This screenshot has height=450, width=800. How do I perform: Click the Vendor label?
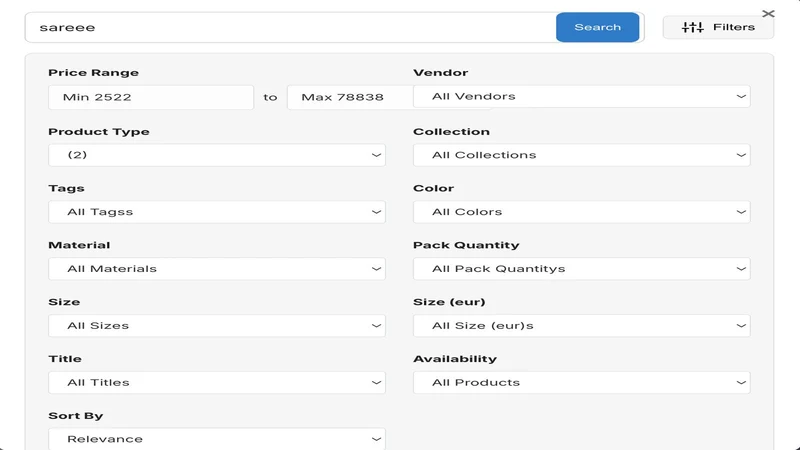[440, 72]
